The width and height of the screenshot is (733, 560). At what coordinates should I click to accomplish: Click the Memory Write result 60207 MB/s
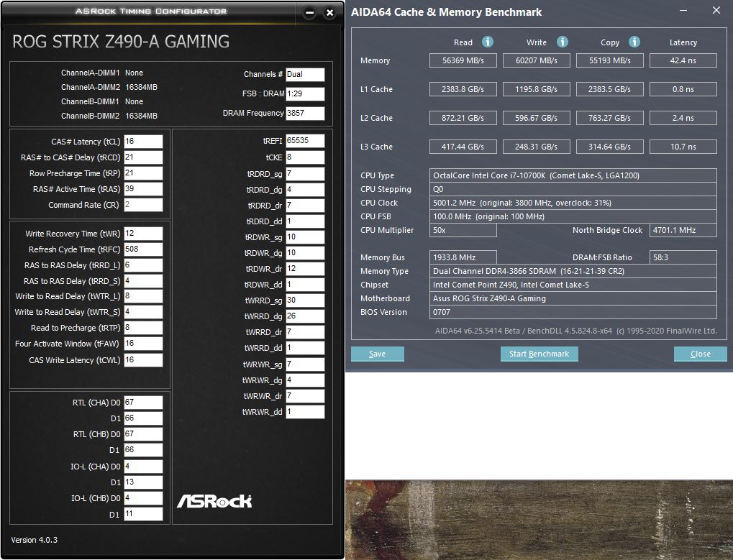(x=536, y=60)
